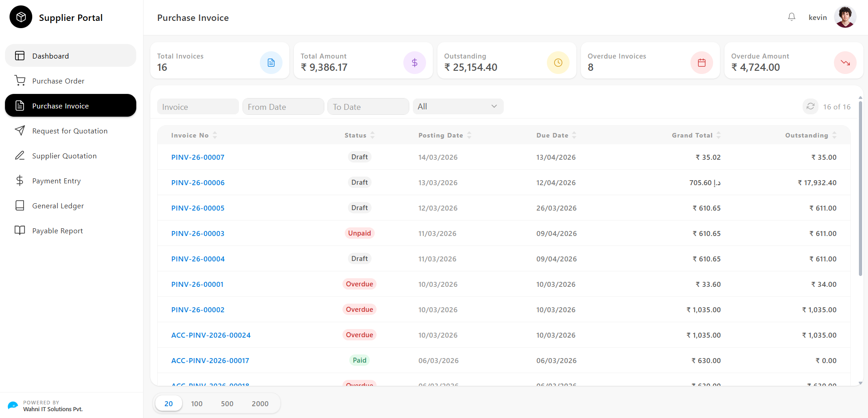Image resolution: width=868 pixels, height=418 pixels.
Task: Open Payment Entry menu item
Action: tap(70, 181)
